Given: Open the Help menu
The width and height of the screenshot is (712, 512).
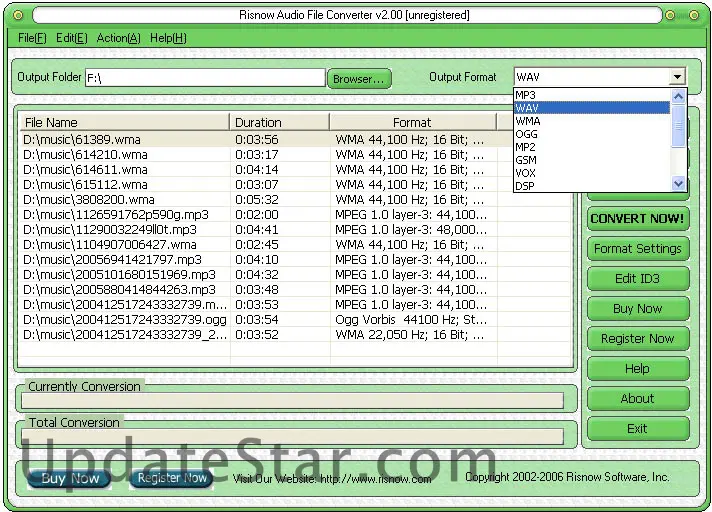Looking at the screenshot, I should (x=168, y=38).
